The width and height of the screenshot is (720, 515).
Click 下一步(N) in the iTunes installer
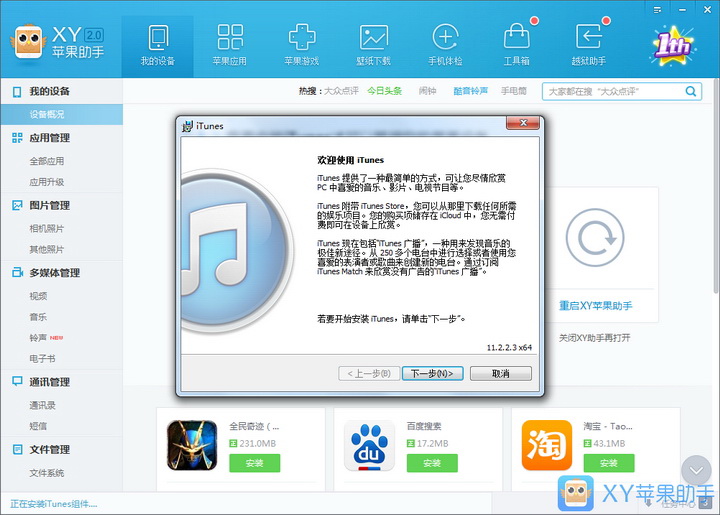[433, 373]
